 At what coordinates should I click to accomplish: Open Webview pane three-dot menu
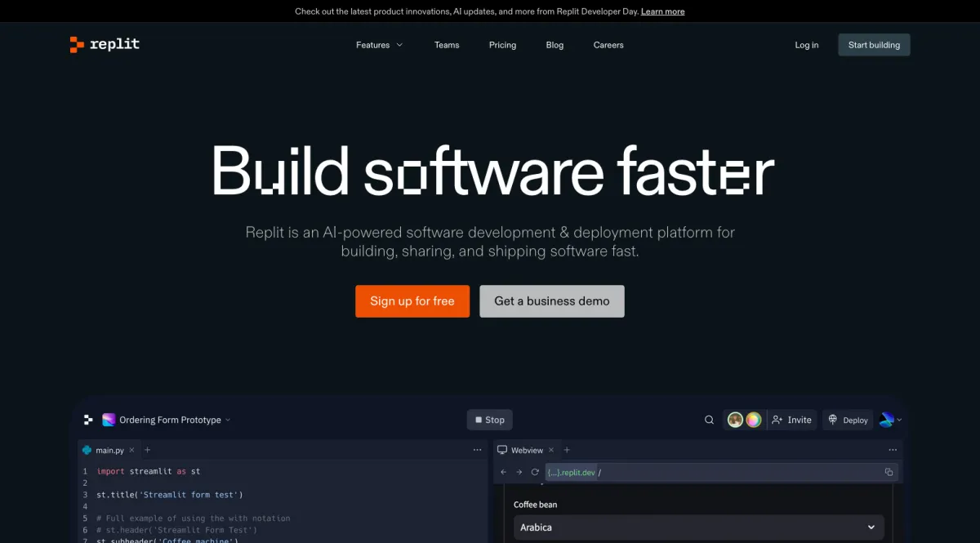[x=892, y=450]
